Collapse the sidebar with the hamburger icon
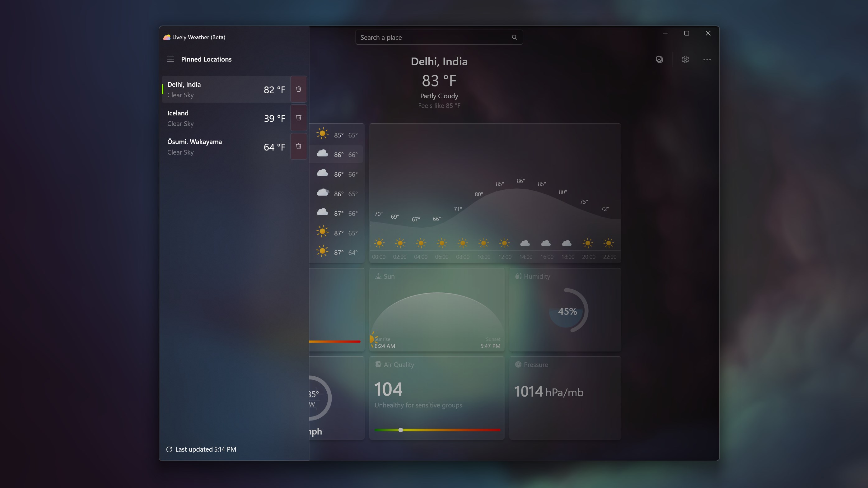The image size is (868, 488). [170, 59]
